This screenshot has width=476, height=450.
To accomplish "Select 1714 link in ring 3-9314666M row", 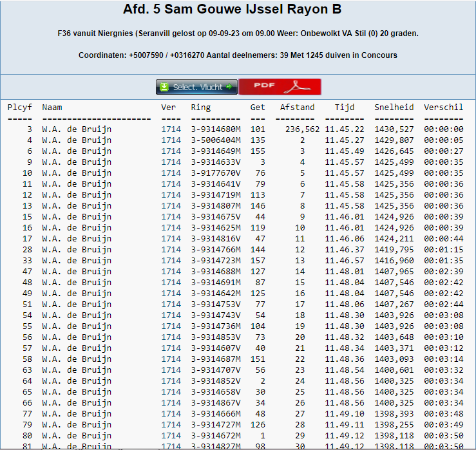I will click(171, 414).
